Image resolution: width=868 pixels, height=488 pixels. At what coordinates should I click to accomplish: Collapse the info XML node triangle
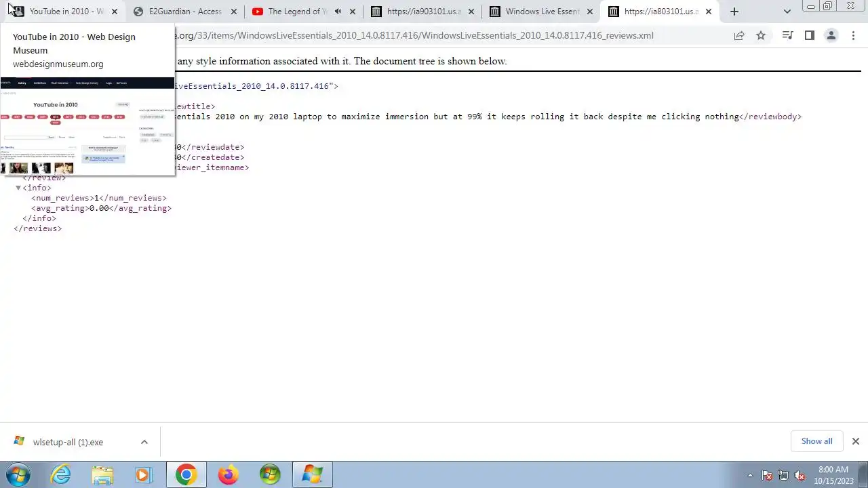18,188
